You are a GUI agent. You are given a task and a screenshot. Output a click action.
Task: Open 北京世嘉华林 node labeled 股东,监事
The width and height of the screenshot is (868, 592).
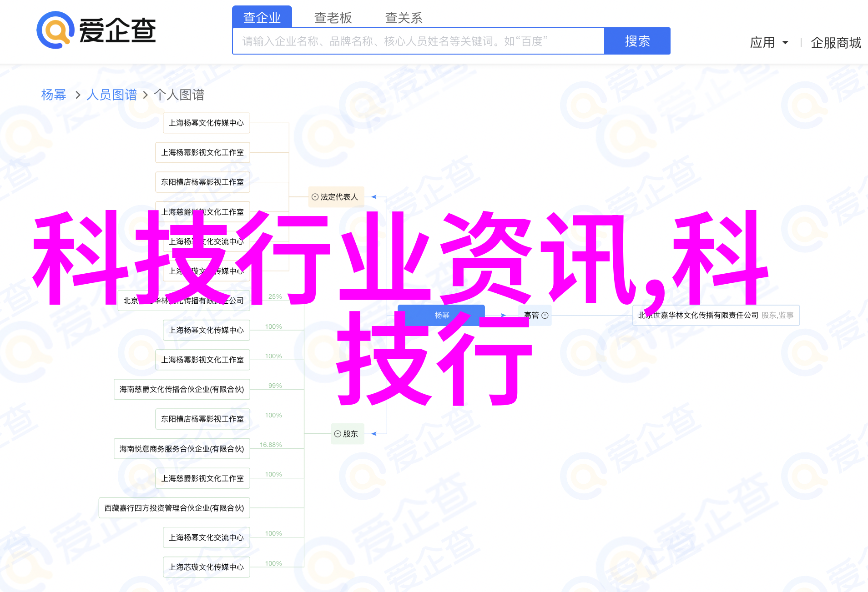click(x=716, y=315)
